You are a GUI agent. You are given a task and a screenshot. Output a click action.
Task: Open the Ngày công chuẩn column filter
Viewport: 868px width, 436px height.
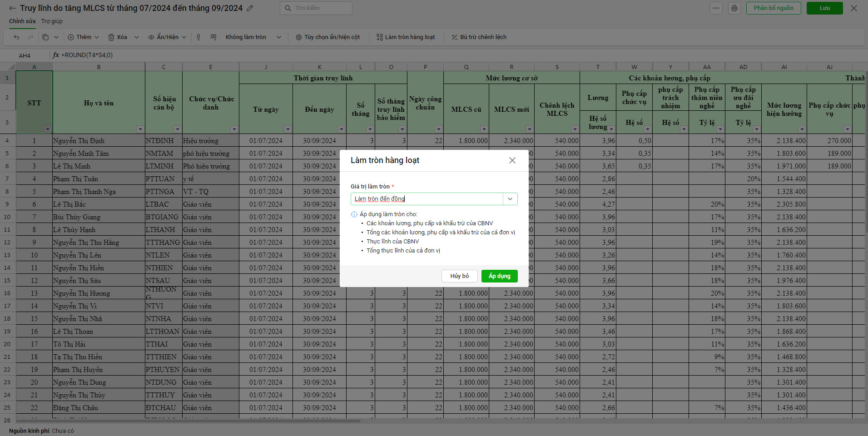(x=438, y=129)
